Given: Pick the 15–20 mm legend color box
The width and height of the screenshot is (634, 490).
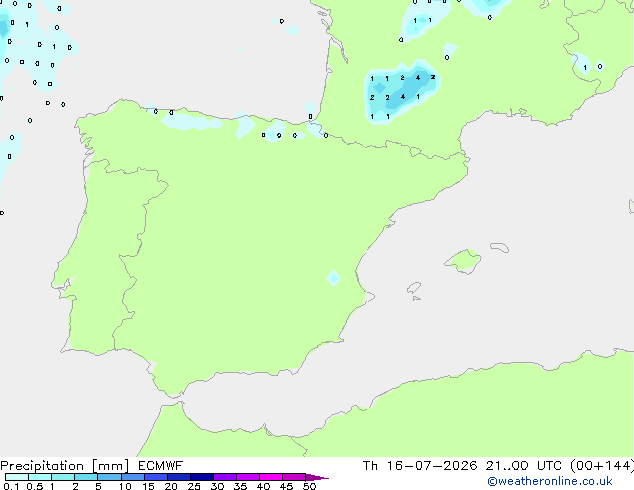Looking at the screenshot, I should coord(156,477).
